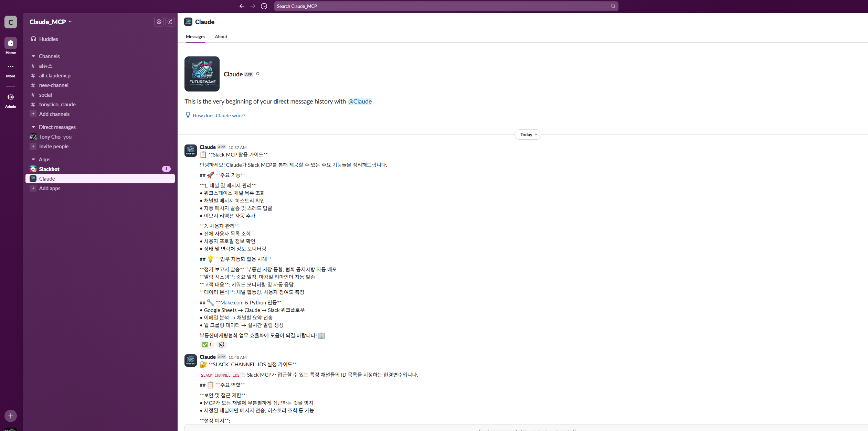Go to Home in the left rail
Image resolution: width=868 pixels, height=431 pixels.
pyautogui.click(x=11, y=46)
